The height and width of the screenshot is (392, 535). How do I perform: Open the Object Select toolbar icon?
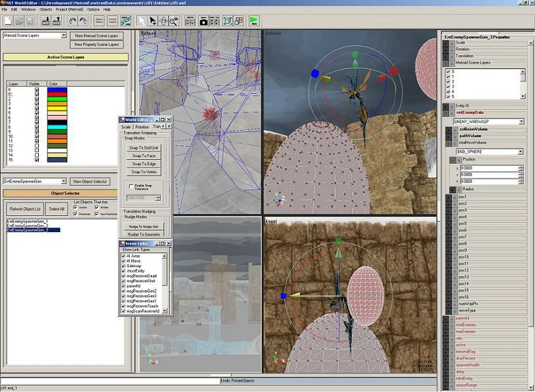point(99,21)
